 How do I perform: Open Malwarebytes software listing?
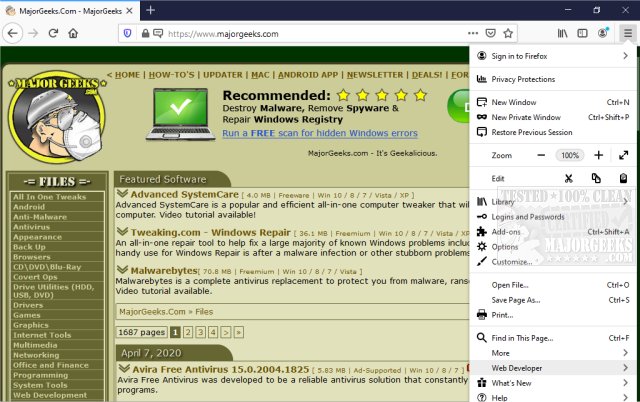click(164, 271)
